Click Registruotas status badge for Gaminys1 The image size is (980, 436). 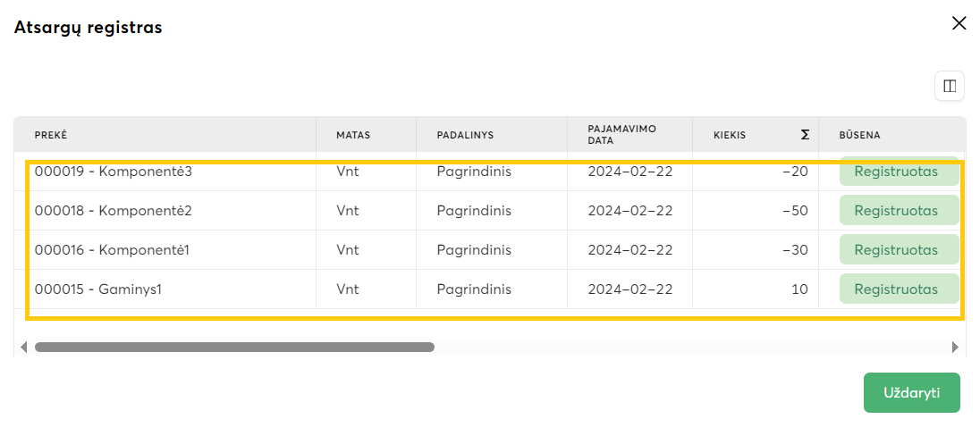tap(896, 289)
